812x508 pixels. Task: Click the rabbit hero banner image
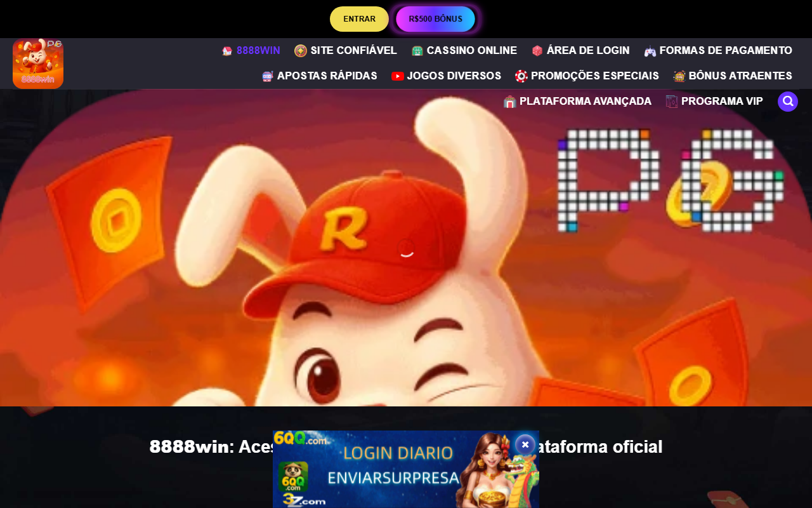(x=406, y=248)
